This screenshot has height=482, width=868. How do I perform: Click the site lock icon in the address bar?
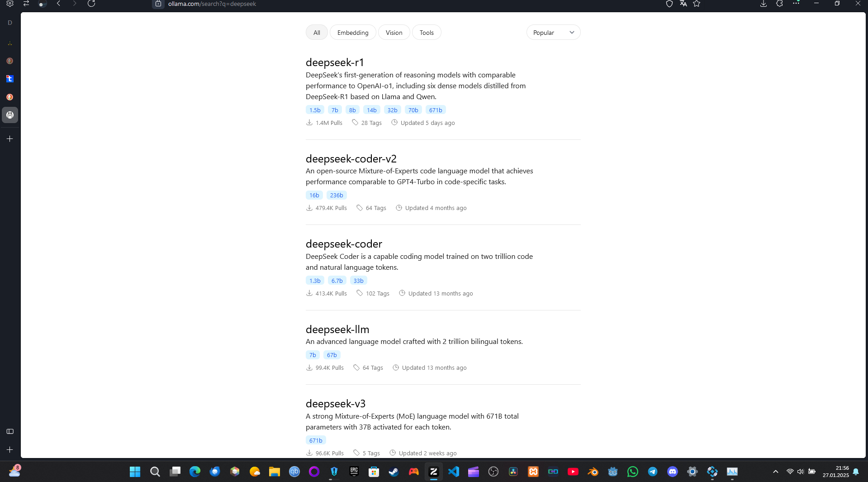(x=158, y=4)
